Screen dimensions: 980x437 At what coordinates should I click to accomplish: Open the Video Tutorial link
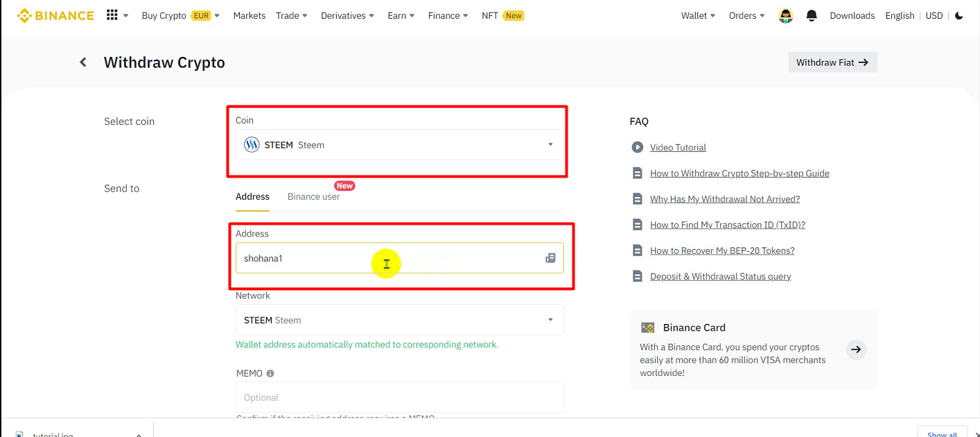pos(678,147)
